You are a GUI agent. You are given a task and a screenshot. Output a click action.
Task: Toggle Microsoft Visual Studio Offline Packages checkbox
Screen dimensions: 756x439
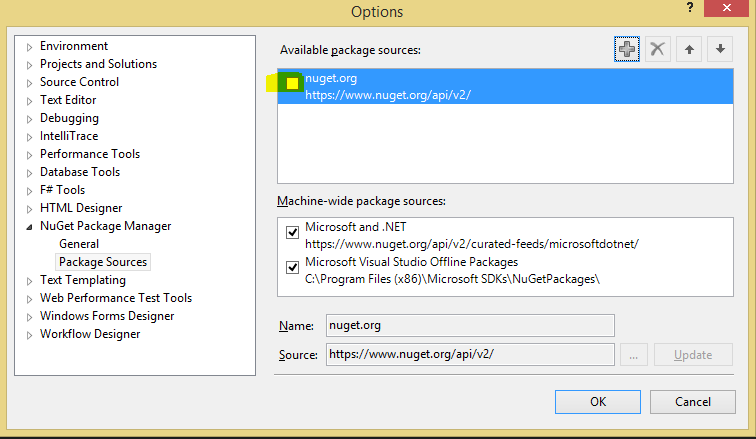pyautogui.click(x=292, y=267)
